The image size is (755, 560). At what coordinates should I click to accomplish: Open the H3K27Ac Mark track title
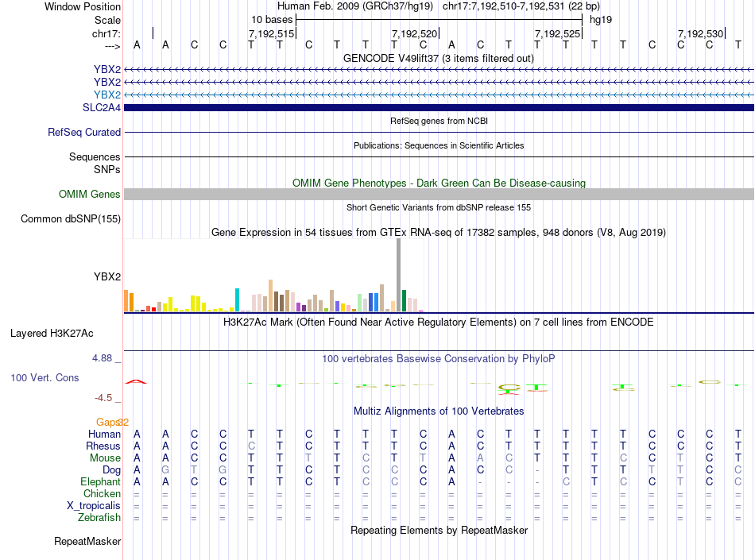pyautogui.click(x=439, y=322)
